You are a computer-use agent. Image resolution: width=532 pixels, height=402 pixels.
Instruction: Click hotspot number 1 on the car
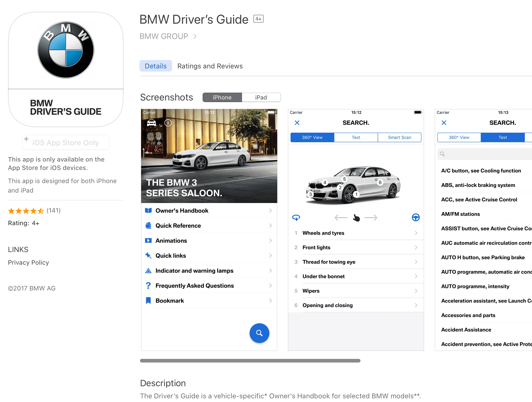click(356, 194)
